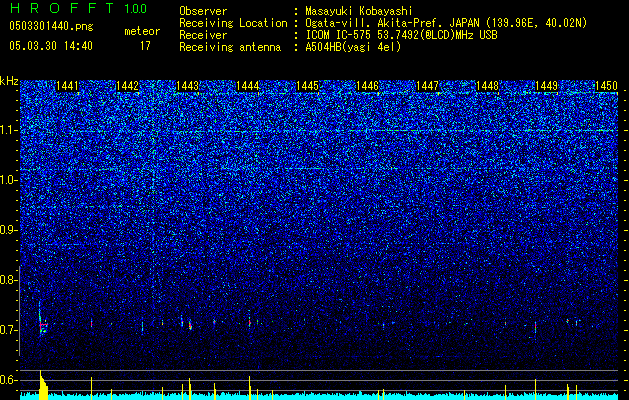Click the kHz axis label
The width and height of the screenshot is (629, 400).
pos(9,81)
